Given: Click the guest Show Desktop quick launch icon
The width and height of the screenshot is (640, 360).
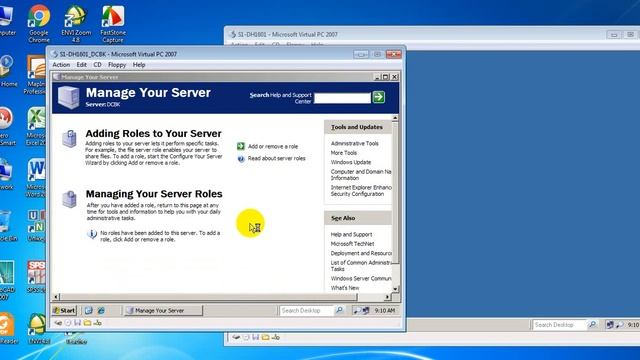Looking at the screenshot, I should pyautogui.click(x=89, y=311).
